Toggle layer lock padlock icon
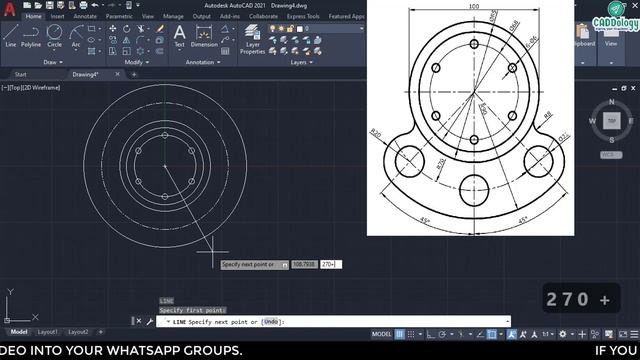640x360 pixels. [290, 29]
